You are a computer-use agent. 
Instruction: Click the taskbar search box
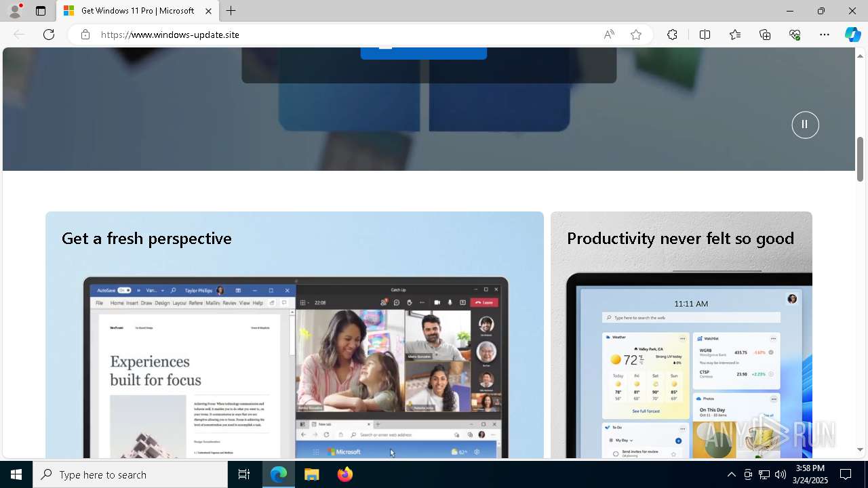point(130,474)
